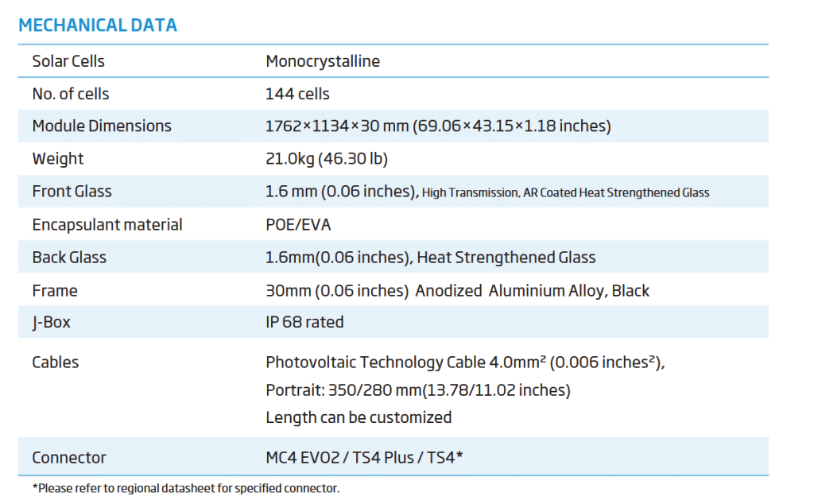The height and width of the screenshot is (504, 814).
Task: Select the Monocrystalline value text
Action: [x=323, y=61]
